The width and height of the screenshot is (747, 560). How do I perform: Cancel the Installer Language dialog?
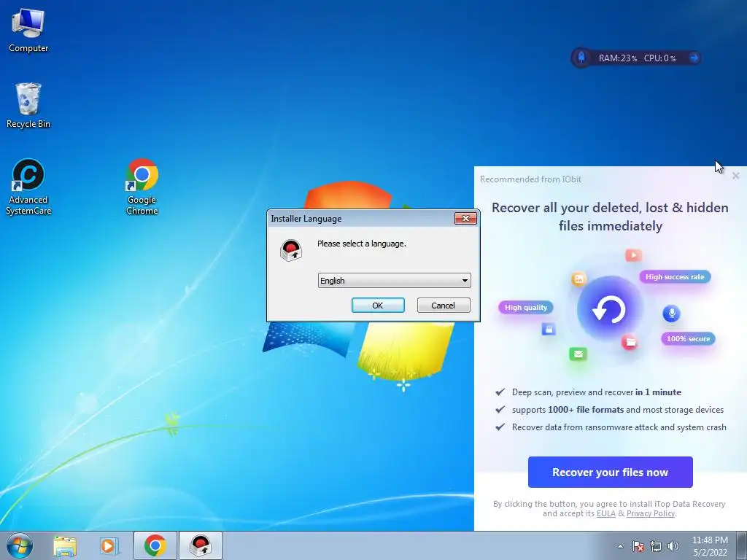[443, 306]
